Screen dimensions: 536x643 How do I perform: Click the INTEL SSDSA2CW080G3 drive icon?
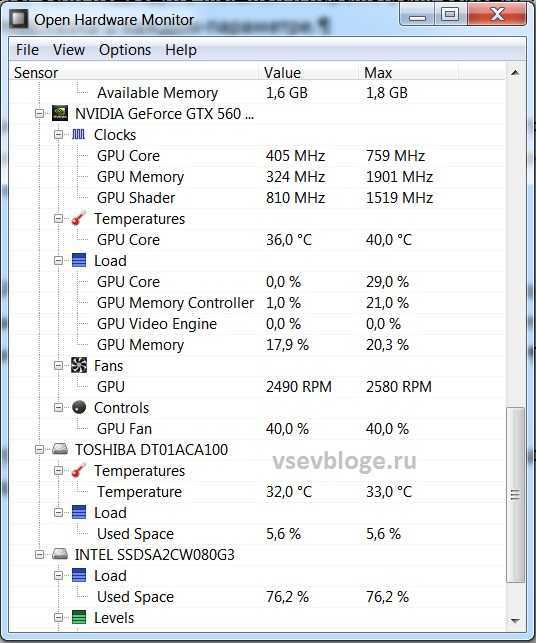pyautogui.click(x=60, y=554)
